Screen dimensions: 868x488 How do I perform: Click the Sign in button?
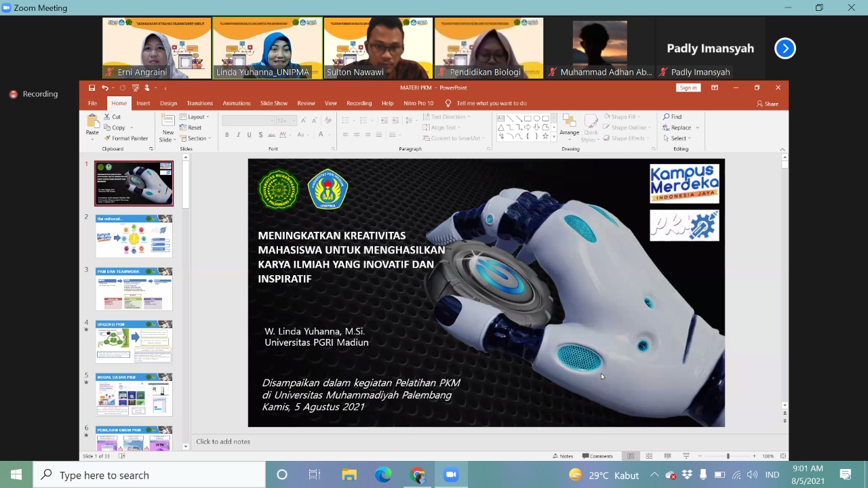[688, 87]
